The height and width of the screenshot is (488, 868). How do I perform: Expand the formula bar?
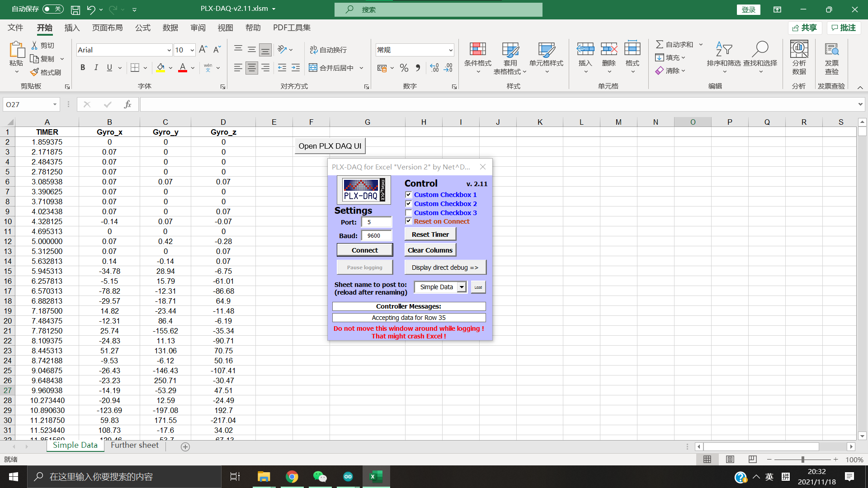[x=860, y=104]
